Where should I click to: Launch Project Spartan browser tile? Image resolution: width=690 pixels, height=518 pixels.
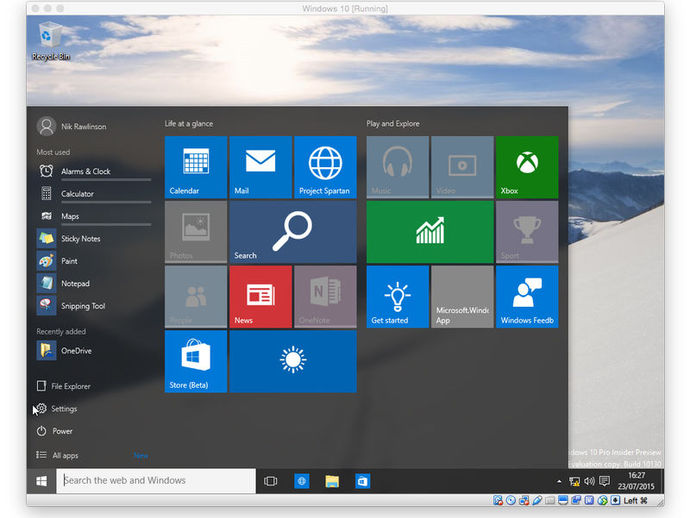pos(325,167)
